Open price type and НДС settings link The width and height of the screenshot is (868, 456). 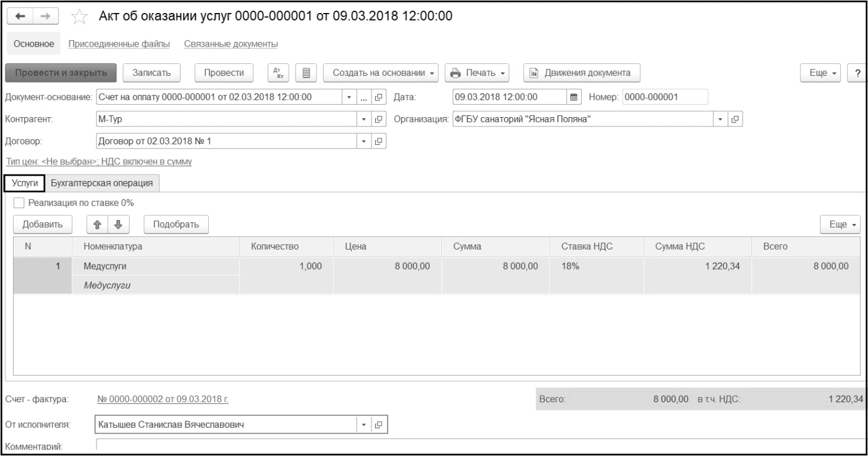pyautogui.click(x=98, y=162)
